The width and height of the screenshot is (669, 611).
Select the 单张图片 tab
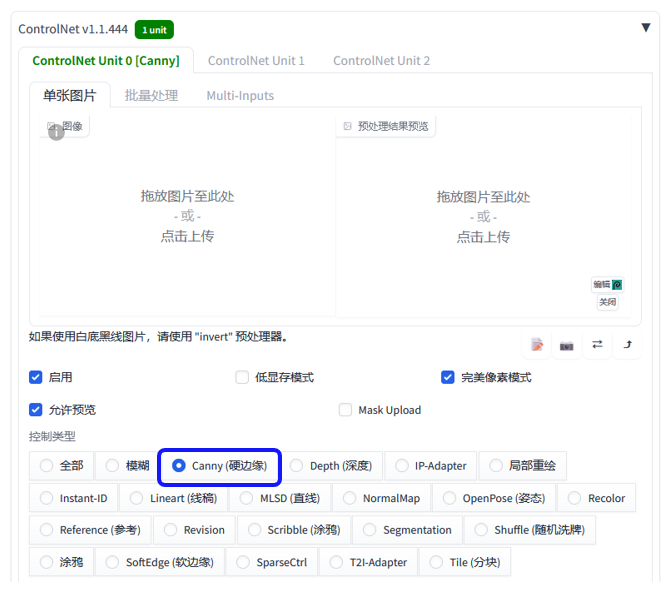pos(70,95)
